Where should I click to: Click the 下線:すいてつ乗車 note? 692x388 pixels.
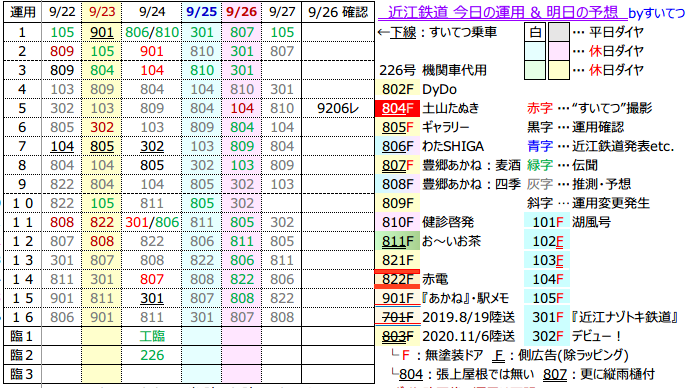tap(437, 32)
